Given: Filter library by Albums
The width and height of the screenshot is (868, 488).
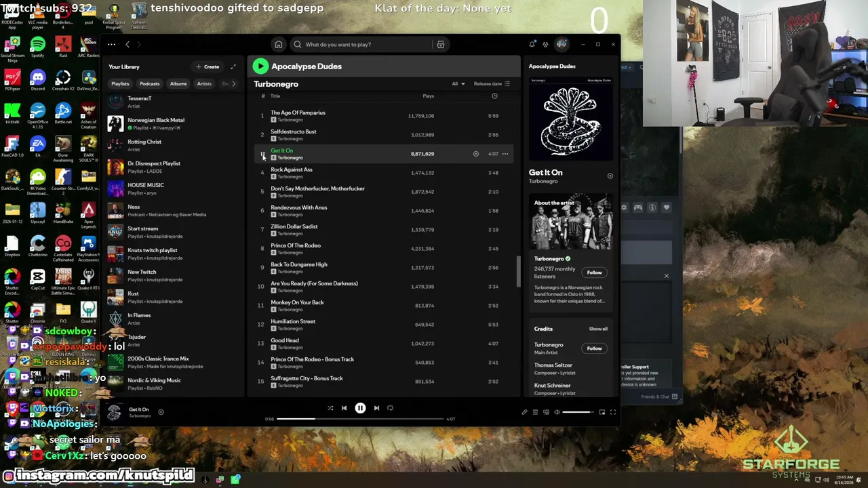Looking at the screenshot, I should tap(178, 84).
